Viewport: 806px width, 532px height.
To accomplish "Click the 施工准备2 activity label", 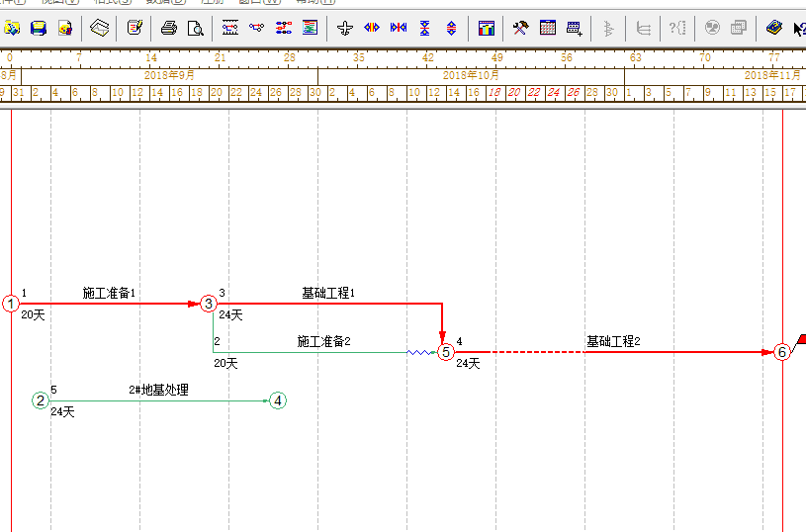I will tap(323, 341).
